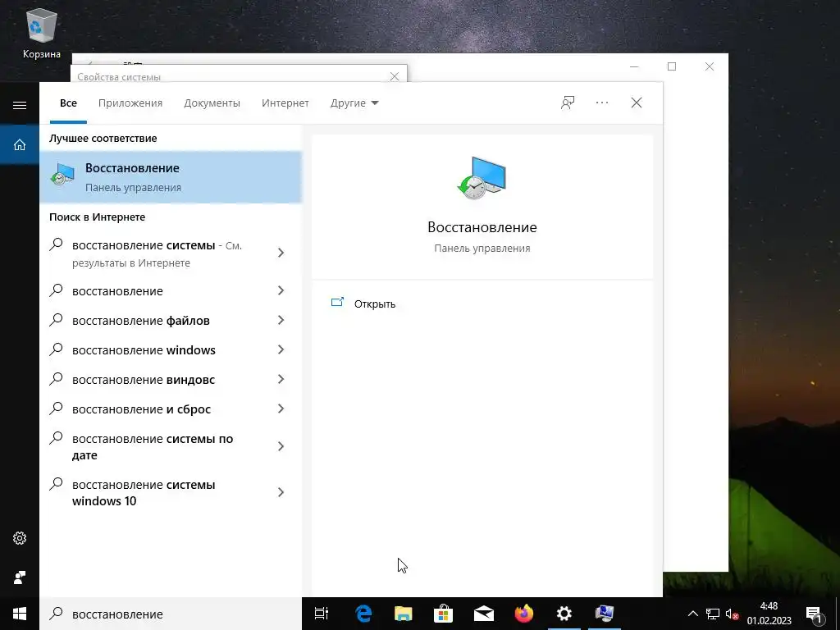Click the search feedback icon in header
840x630 pixels.
568,103
